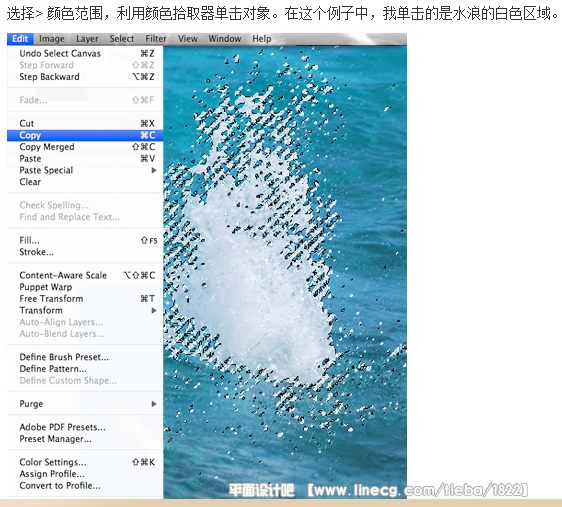
Task: Choose Clear from Edit menu
Action: [x=85, y=182]
